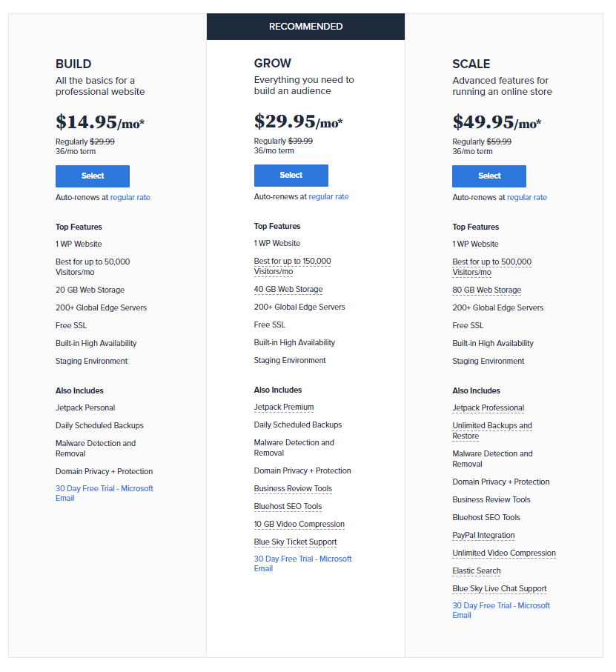Open regular rate link under SCALE plan
Image resolution: width=616 pixels, height=672 pixels.
(x=527, y=198)
